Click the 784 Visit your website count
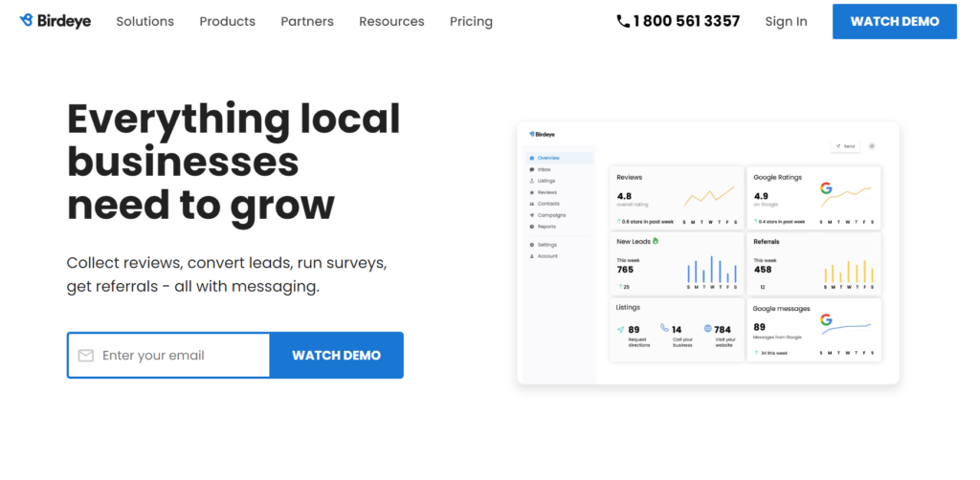 (723, 330)
